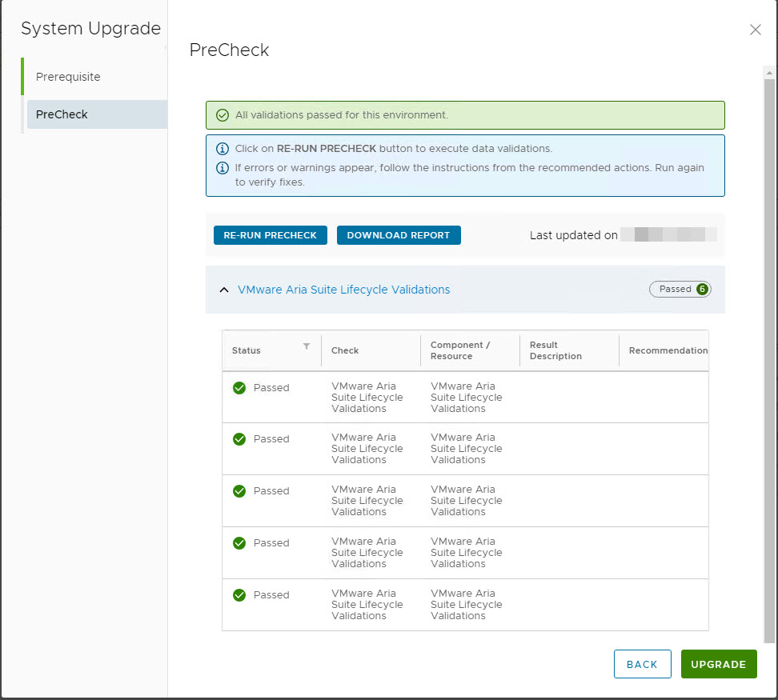The image size is (778, 700).
Task: Click the BACK button
Action: point(642,663)
